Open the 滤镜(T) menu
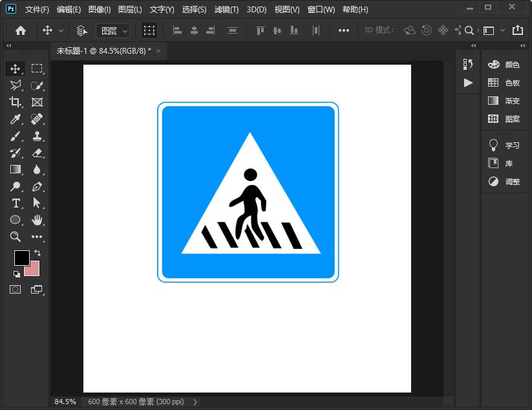This screenshot has height=410, width=532. tap(226, 10)
